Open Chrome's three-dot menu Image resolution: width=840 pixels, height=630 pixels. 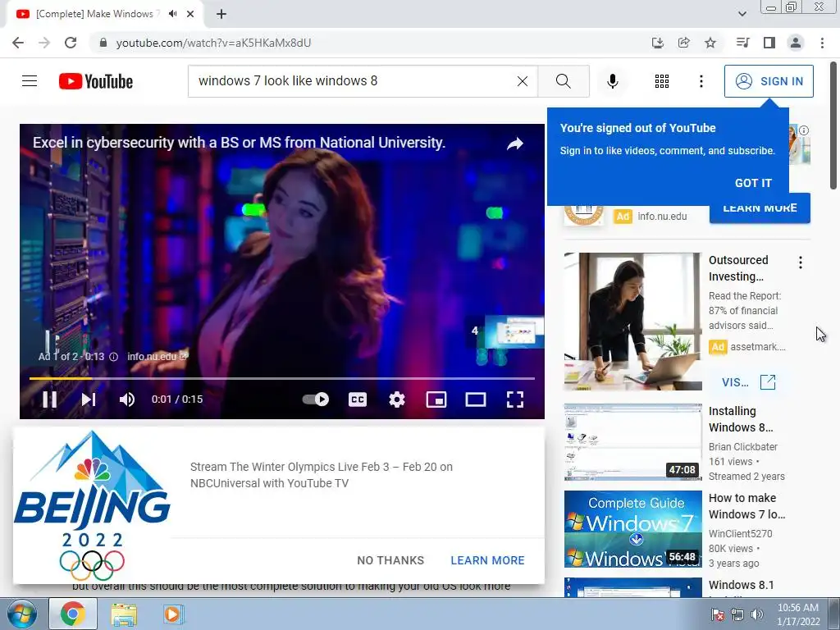pos(822,43)
